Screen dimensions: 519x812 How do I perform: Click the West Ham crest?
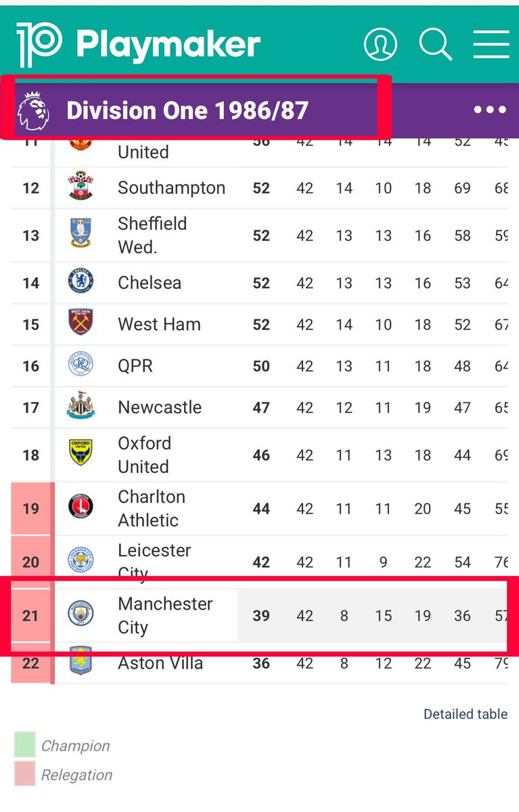81,324
